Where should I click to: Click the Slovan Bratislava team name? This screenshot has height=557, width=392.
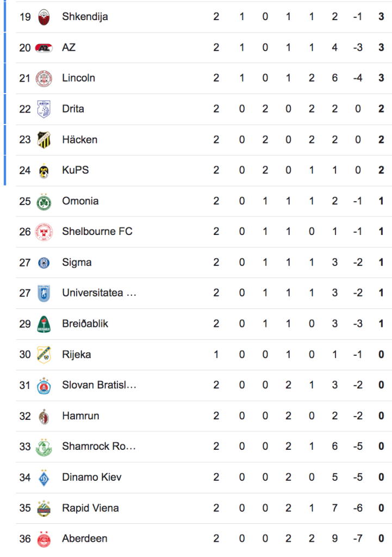[x=99, y=385]
